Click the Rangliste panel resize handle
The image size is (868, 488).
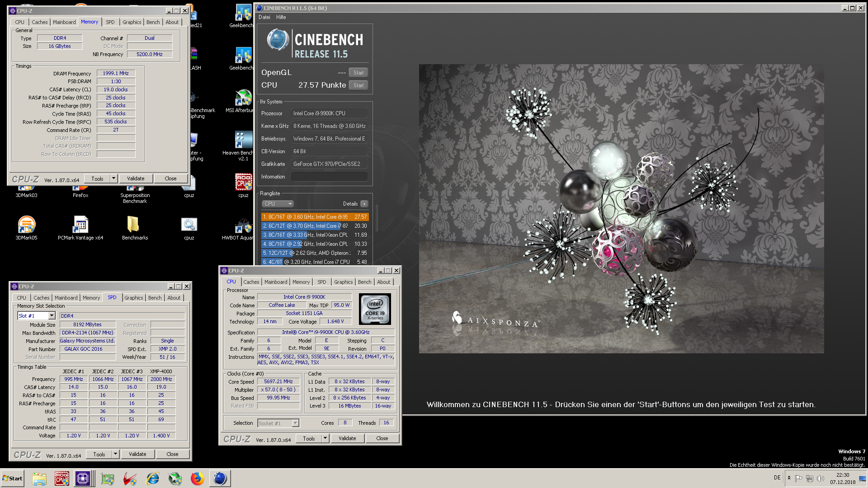[x=376, y=218]
